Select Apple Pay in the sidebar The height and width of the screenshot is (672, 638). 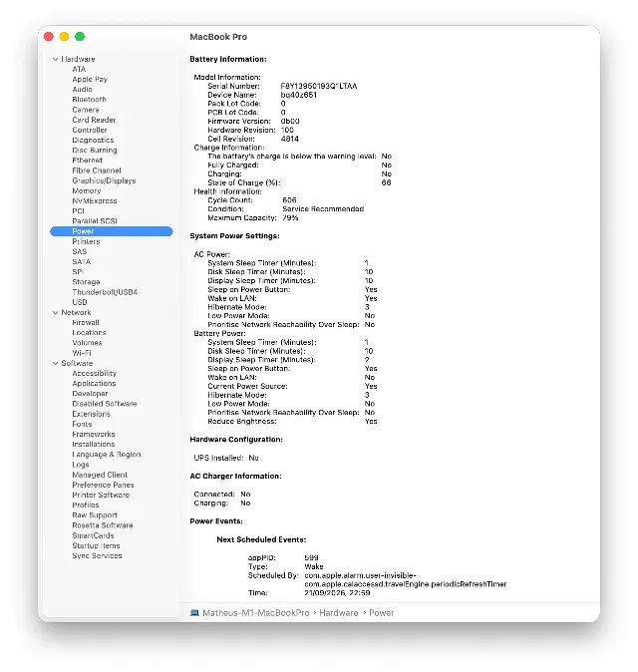(90, 80)
